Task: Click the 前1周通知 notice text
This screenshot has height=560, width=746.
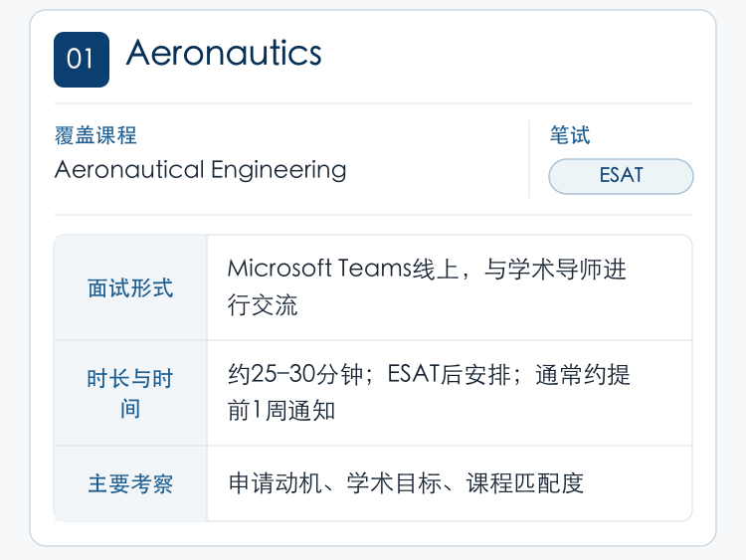Action: (281, 410)
